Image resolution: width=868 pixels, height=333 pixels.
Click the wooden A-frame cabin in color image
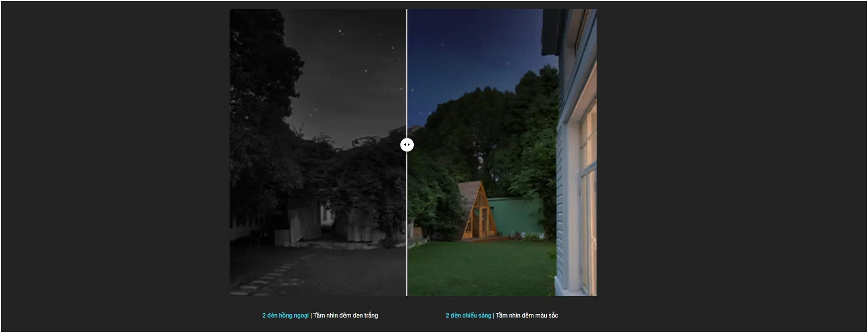point(478,211)
